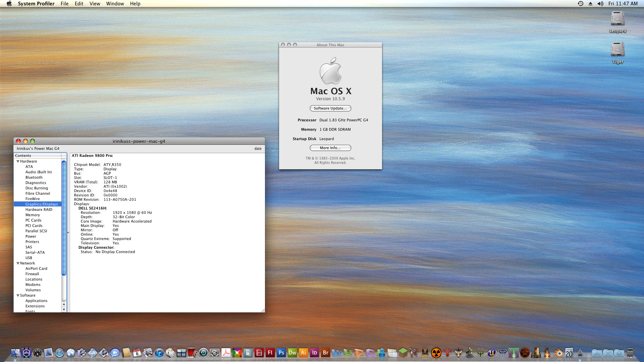Launch Blender from the dock
The image size is (644, 362).
pos(558,353)
